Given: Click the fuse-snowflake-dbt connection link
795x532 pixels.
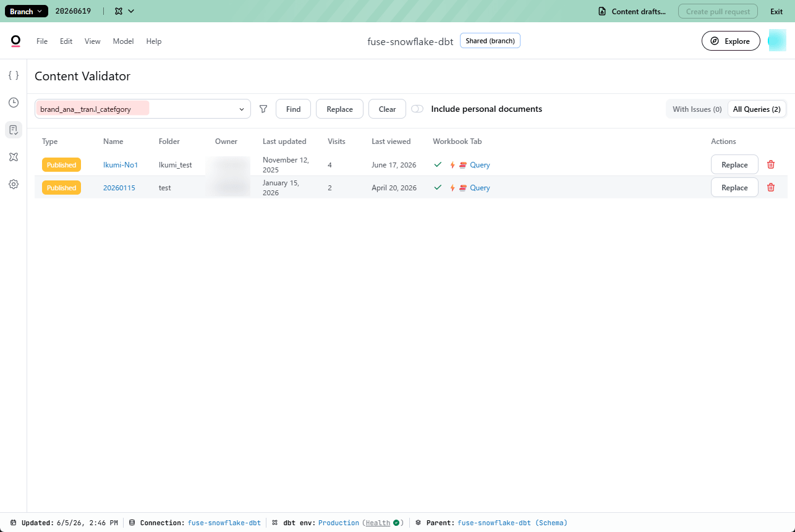Looking at the screenshot, I should click(x=224, y=523).
